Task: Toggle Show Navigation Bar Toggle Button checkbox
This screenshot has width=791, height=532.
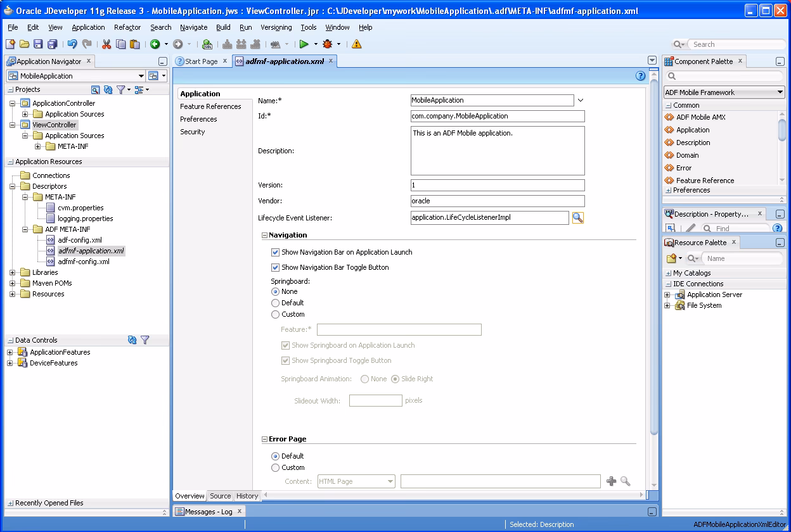Action: 276,267
